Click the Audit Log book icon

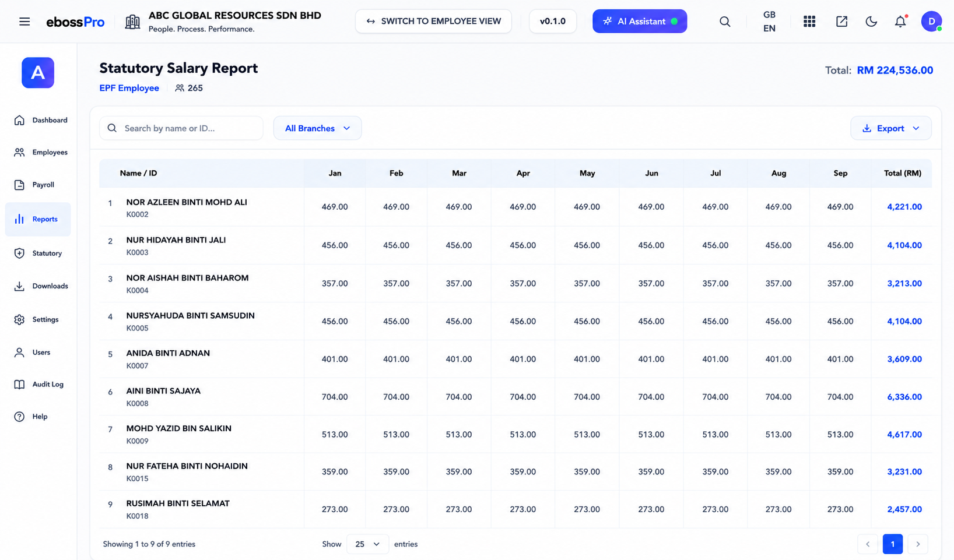point(19,385)
